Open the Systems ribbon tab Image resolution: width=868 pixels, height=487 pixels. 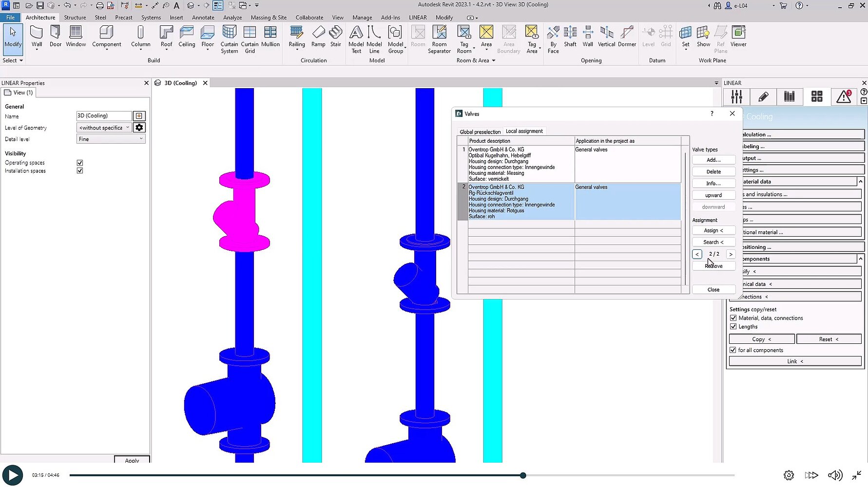click(x=151, y=18)
